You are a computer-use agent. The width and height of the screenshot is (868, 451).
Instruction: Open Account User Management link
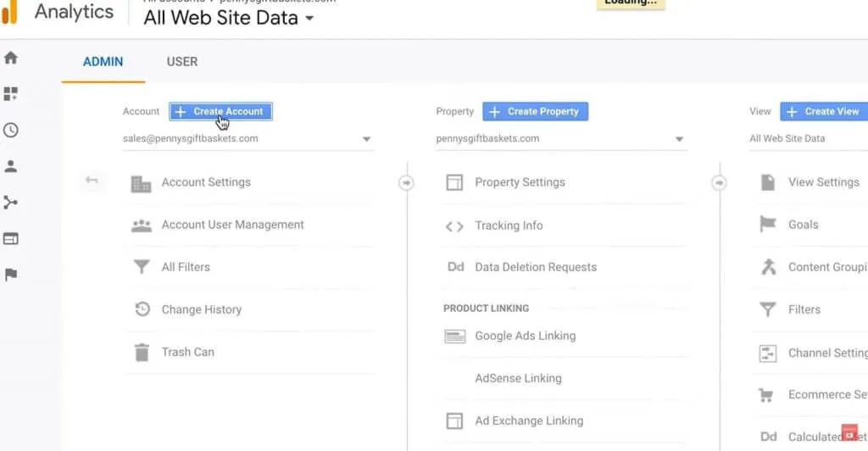[232, 225]
